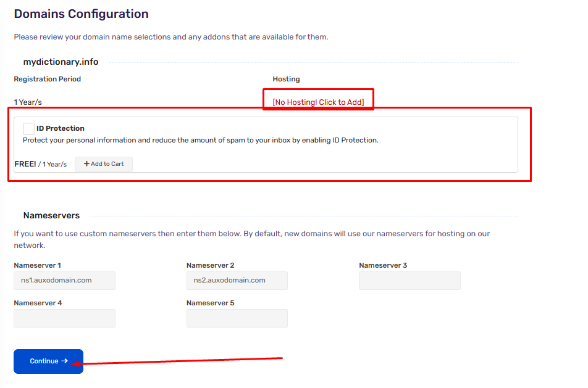Screen dimensions: 588x388
Task: Click the mydictionary.info domain heading
Action: point(61,62)
